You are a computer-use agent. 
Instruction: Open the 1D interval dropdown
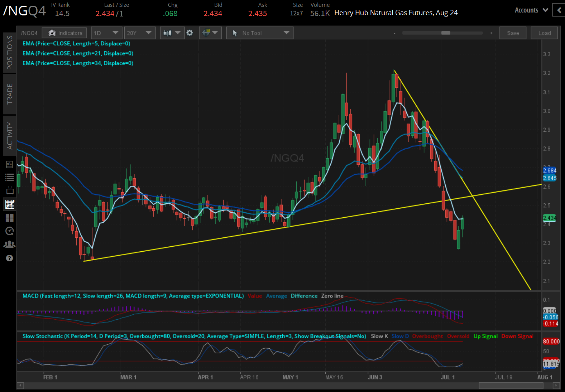[x=106, y=33]
